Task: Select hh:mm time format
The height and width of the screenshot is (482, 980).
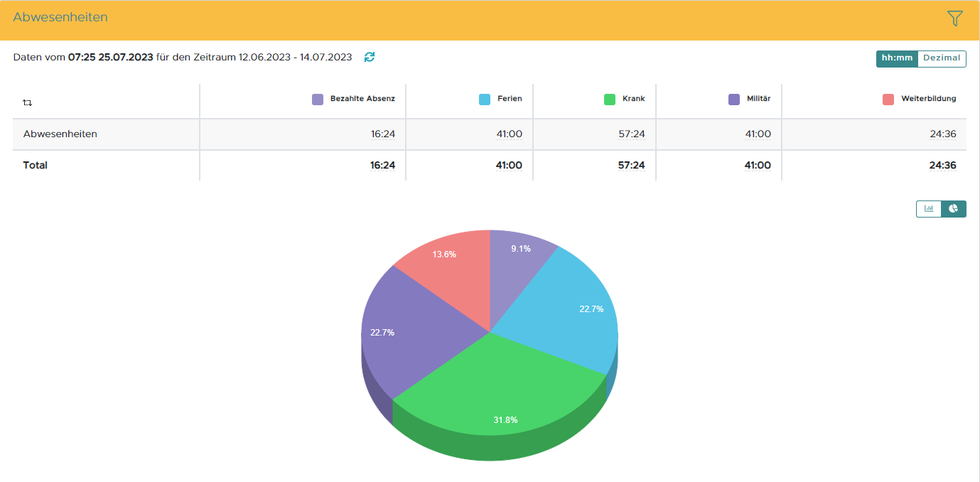Action: point(897,58)
